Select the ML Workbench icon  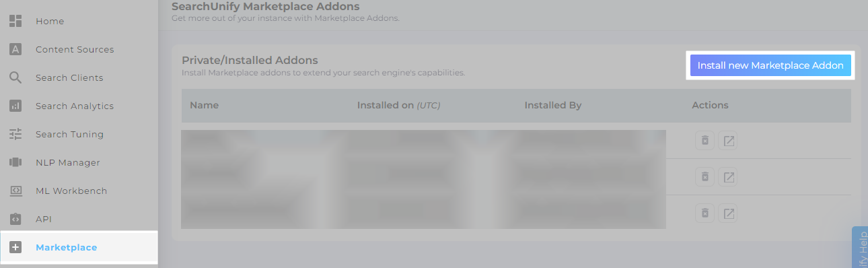pos(15,191)
